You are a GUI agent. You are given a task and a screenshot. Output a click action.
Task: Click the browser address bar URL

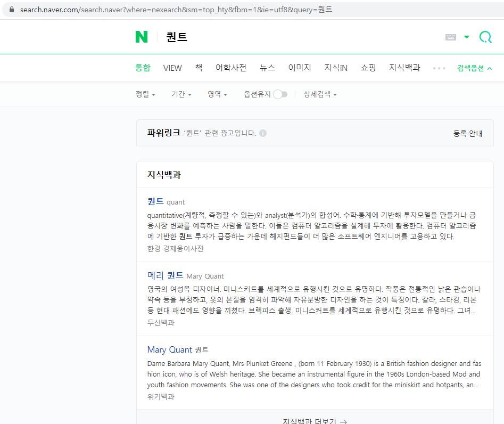click(x=176, y=10)
